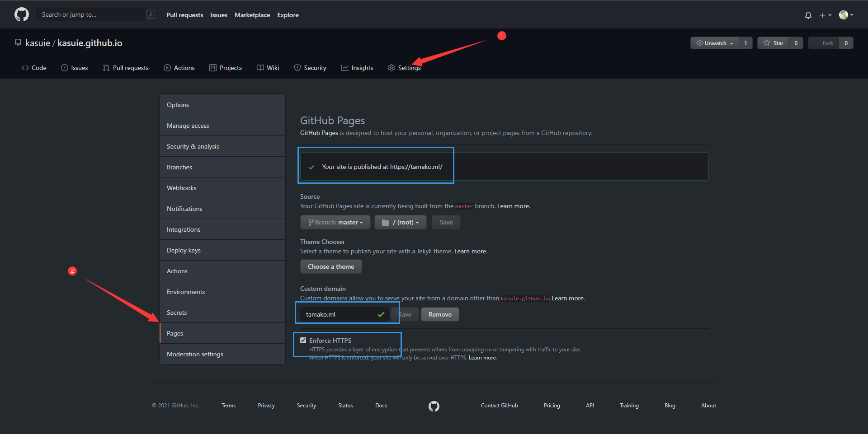
Task: Click the GitHub logo in the footer
Action: 434,406
